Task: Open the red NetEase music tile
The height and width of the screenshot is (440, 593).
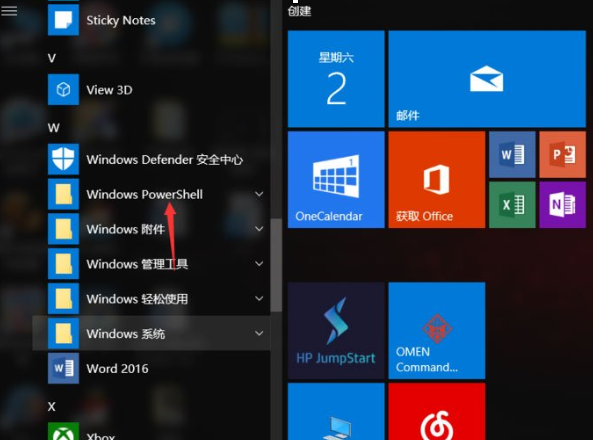Action: click(437, 412)
